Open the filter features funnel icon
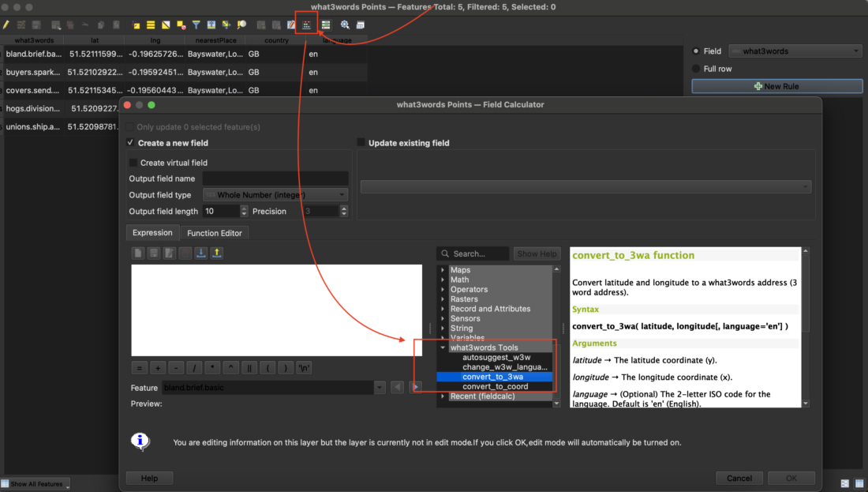The width and height of the screenshot is (868, 492). pos(196,25)
